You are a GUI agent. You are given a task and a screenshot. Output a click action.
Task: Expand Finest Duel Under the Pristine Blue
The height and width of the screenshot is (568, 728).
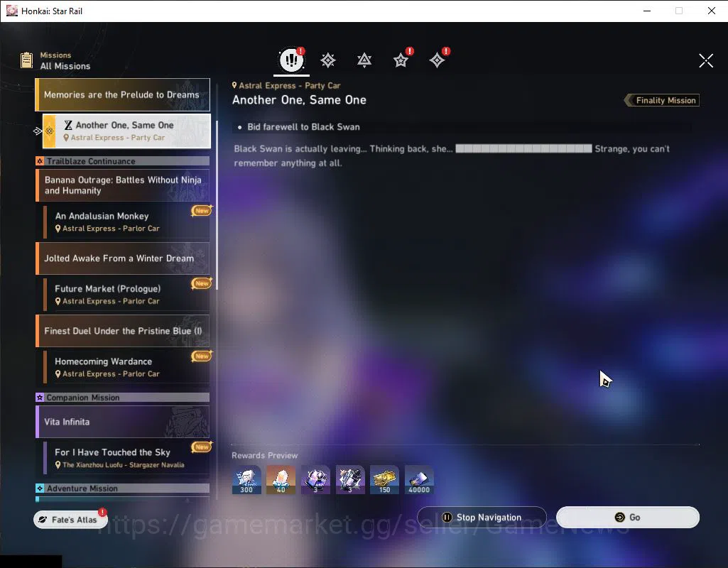click(123, 331)
